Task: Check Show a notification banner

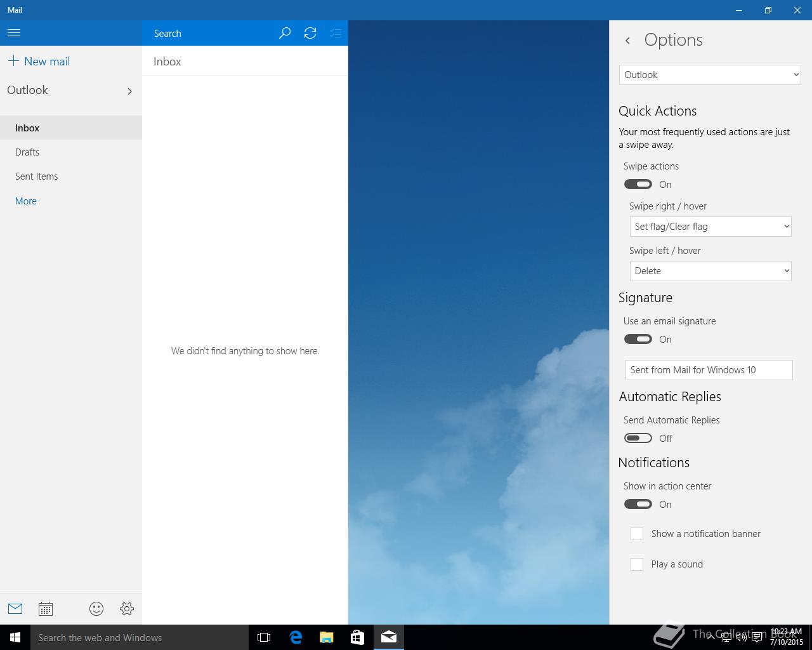Action: pos(637,534)
